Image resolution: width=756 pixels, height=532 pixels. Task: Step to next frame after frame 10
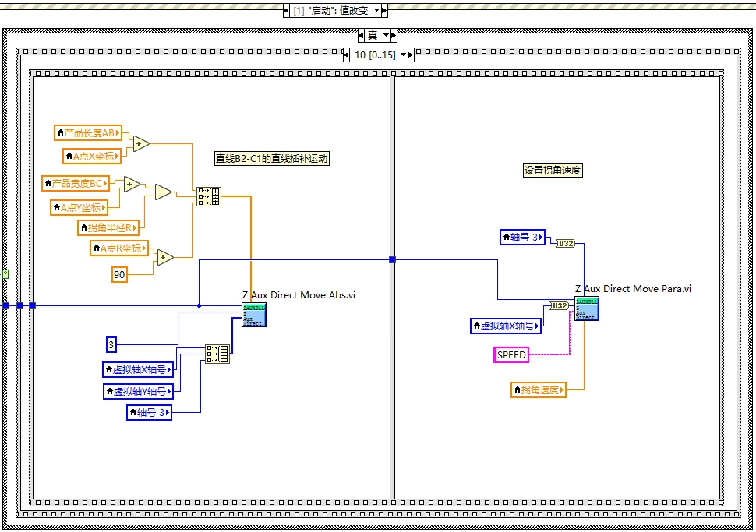point(411,55)
